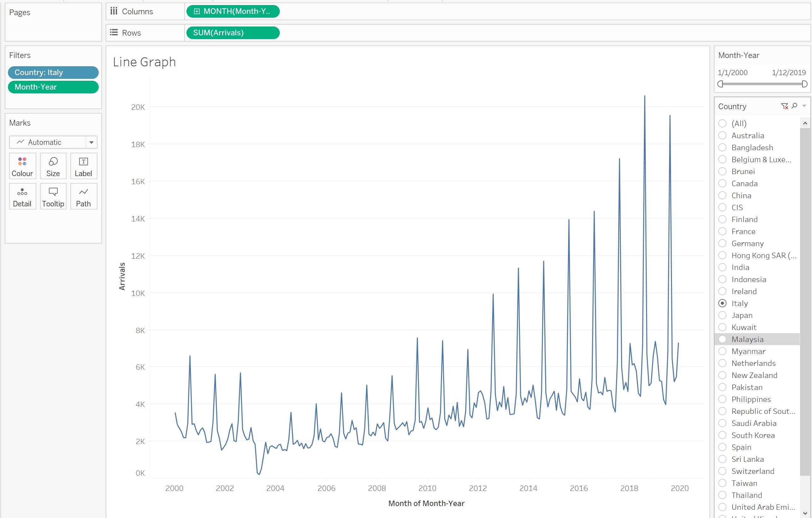Select the Japan radio button
This screenshot has height=518, width=812.
(x=722, y=315)
